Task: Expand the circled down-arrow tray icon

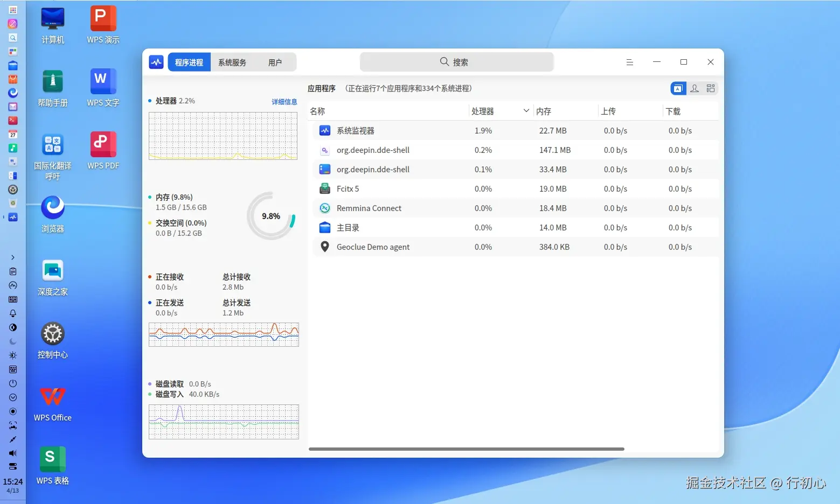Action: (x=13, y=397)
